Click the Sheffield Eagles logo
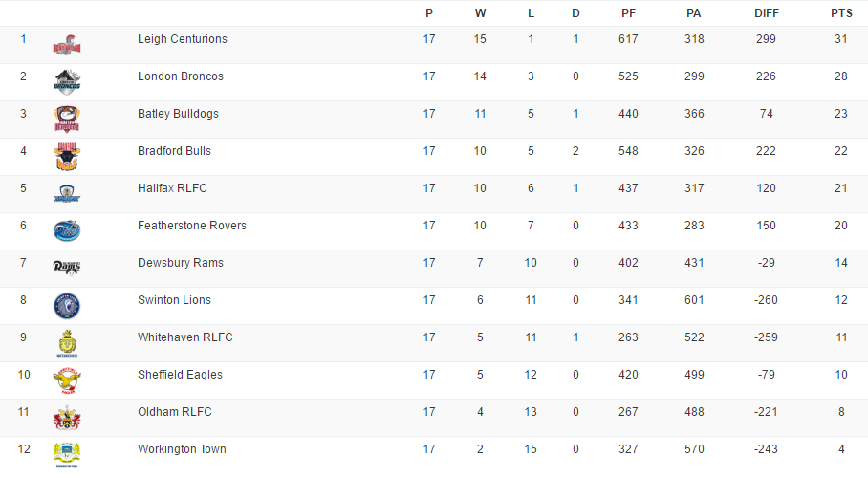868x478 pixels. tap(67, 380)
